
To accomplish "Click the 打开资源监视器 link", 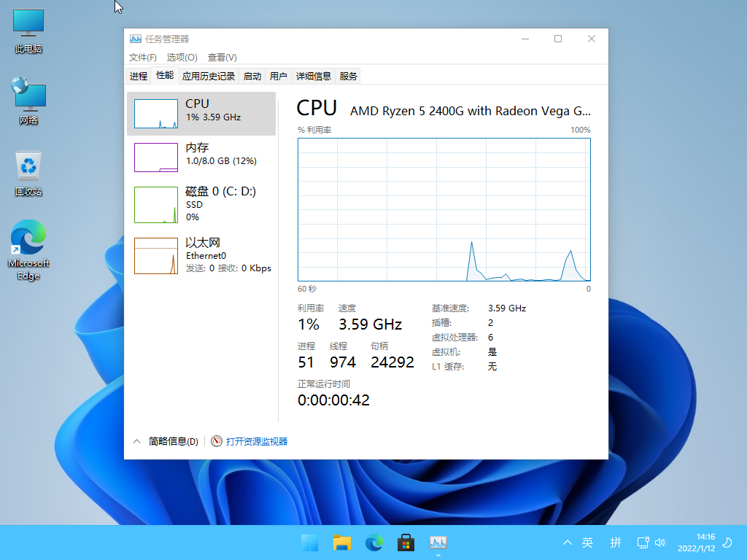I will tap(257, 441).
